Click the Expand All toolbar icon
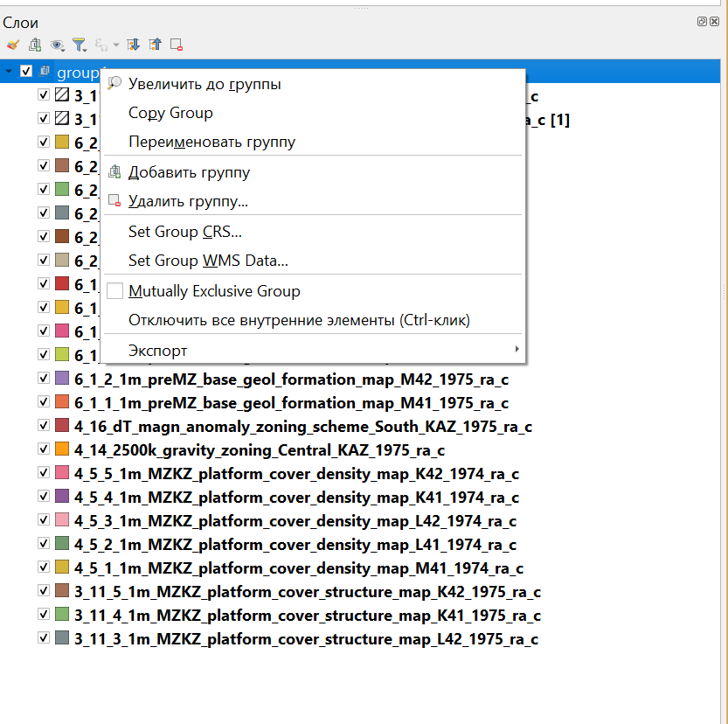This screenshot has height=724, width=728. [x=134, y=45]
